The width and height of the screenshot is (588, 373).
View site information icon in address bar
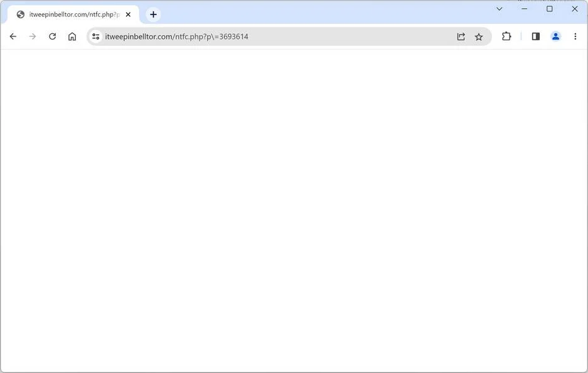(x=96, y=36)
